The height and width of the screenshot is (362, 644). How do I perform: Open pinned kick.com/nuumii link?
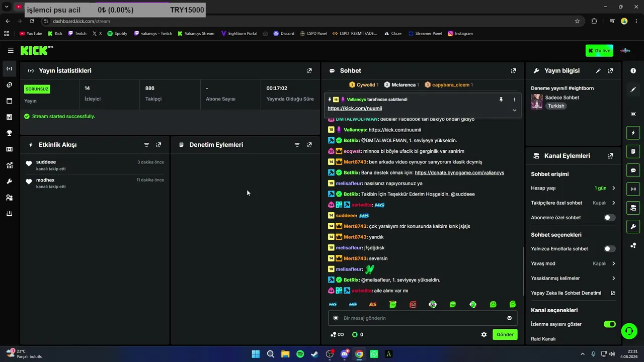[355, 109]
